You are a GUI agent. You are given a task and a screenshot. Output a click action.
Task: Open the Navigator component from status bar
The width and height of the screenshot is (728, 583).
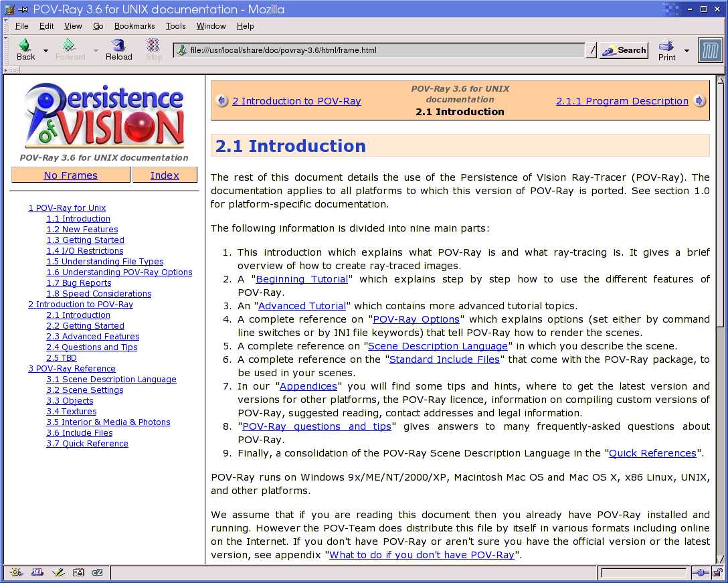pos(16,572)
